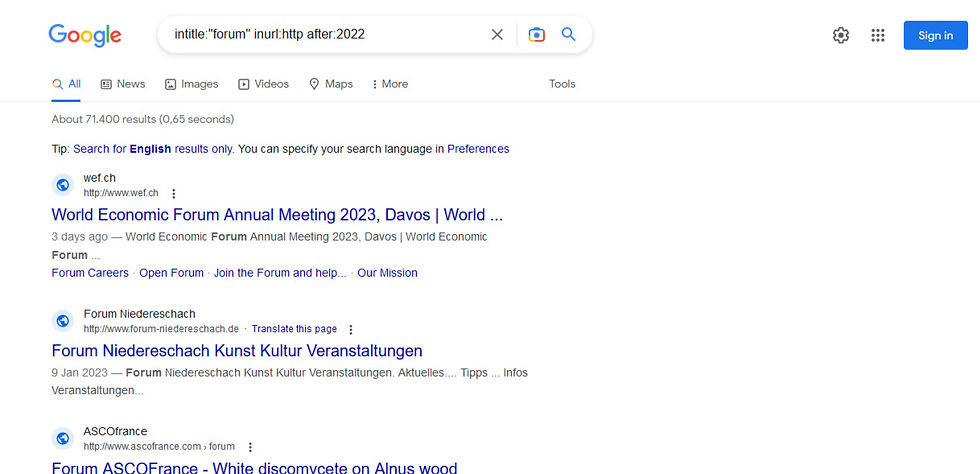The image size is (980, 474).
Task: Click Search for English results only link
Action: [154, 149]
